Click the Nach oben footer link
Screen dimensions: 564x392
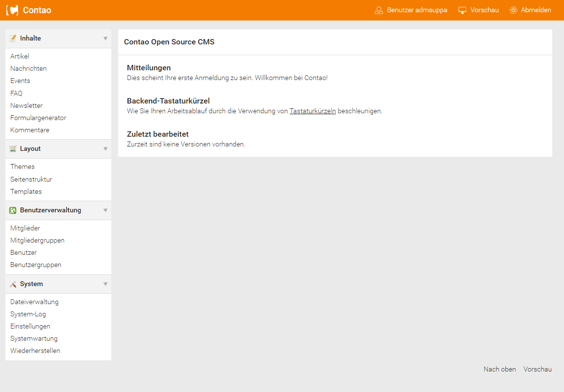pos(500,370)
